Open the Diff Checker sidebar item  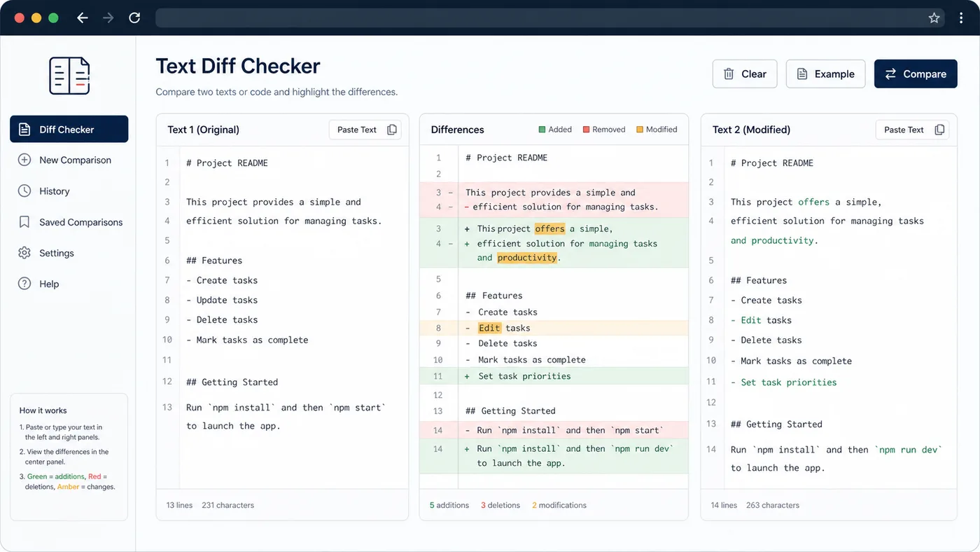click(x=69, y=129)
